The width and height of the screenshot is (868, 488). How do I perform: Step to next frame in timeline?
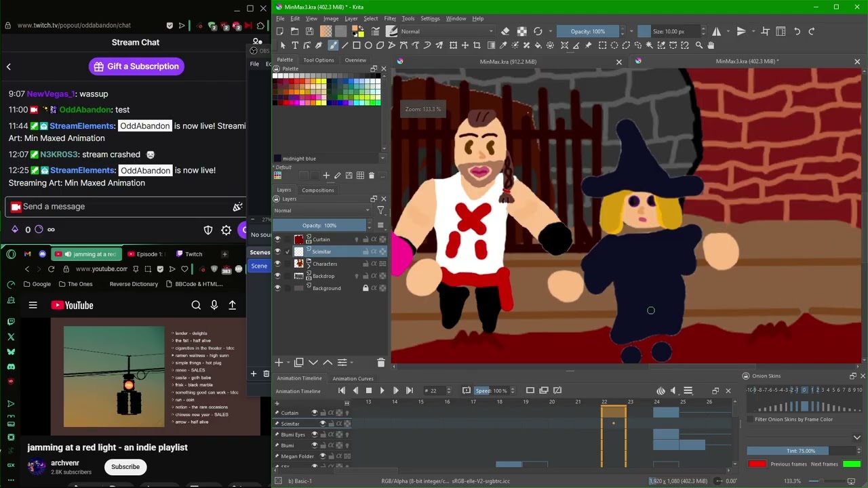pos(396,390)
